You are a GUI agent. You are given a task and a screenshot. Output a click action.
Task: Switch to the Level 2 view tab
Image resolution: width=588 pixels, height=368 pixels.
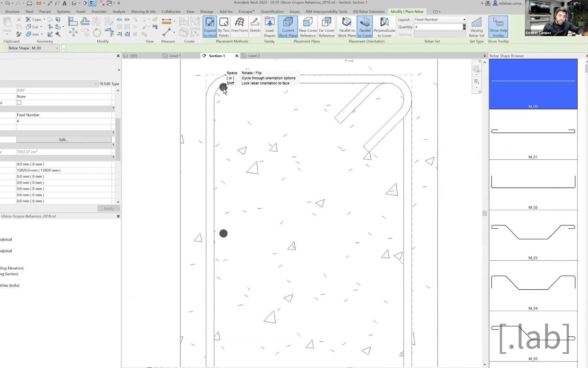click(x=254, y=56)
